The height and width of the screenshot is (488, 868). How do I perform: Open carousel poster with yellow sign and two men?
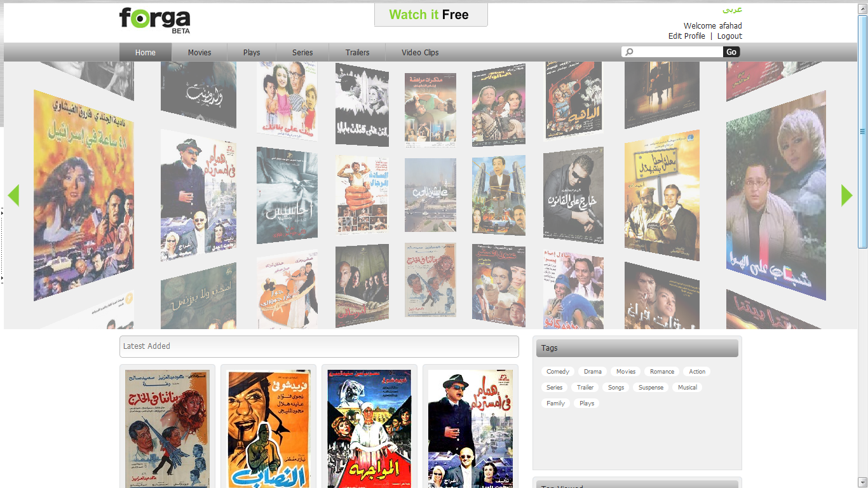click(x=662, y=195)
